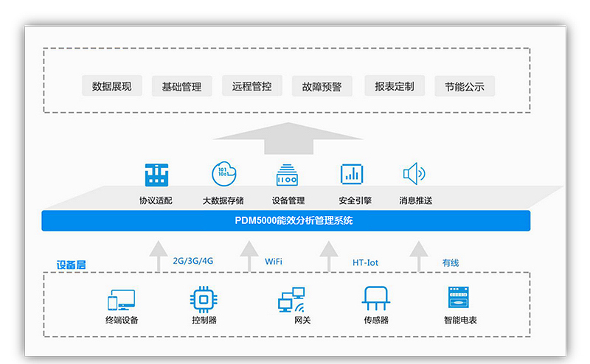Click the 数据展现 button
Screen dimensions: 590x364
112,86
